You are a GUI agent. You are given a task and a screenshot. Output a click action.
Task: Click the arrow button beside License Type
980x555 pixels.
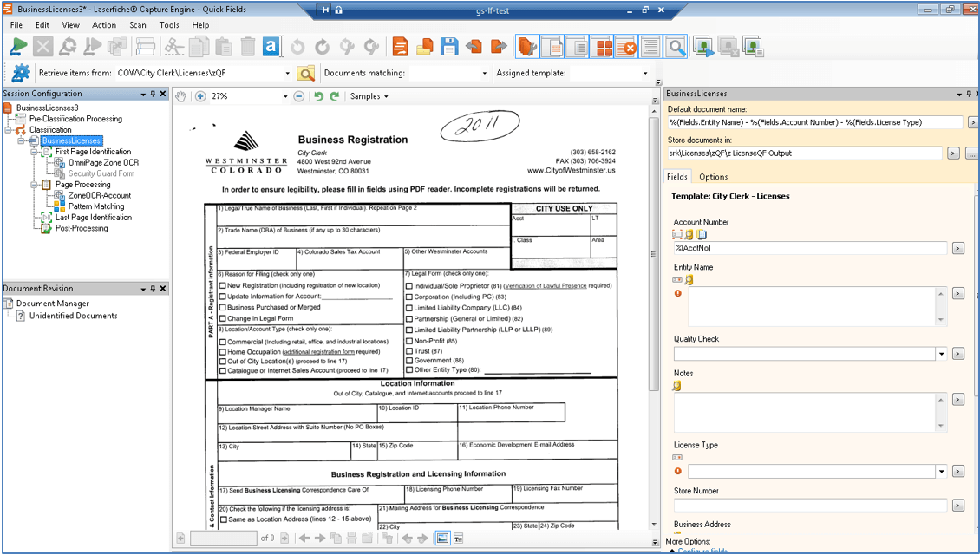coord(957,471)
